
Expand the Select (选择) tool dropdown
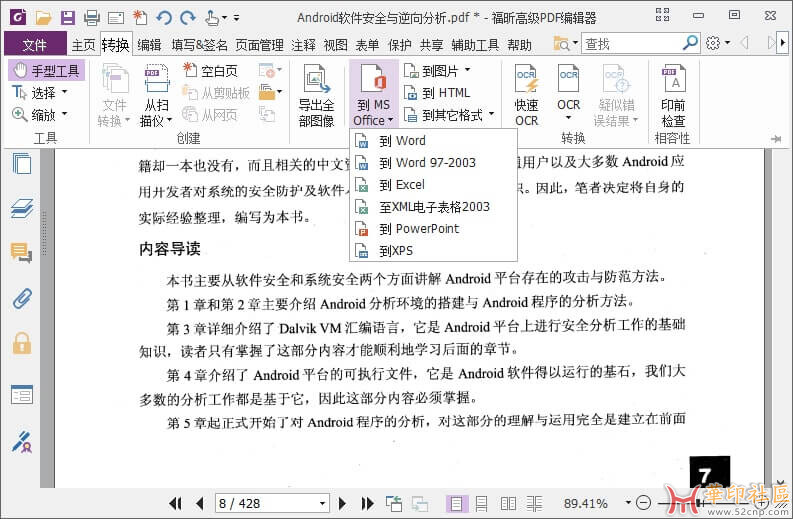click(64, 92)
